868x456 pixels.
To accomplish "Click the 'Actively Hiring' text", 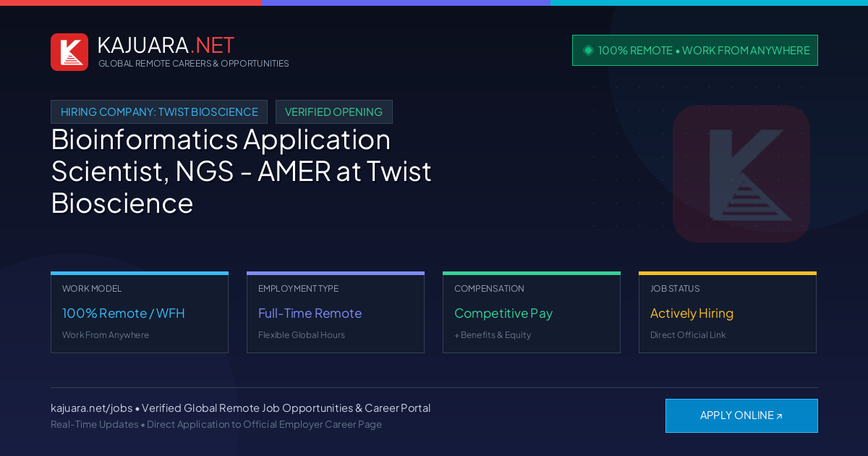I will pos(692,313).
